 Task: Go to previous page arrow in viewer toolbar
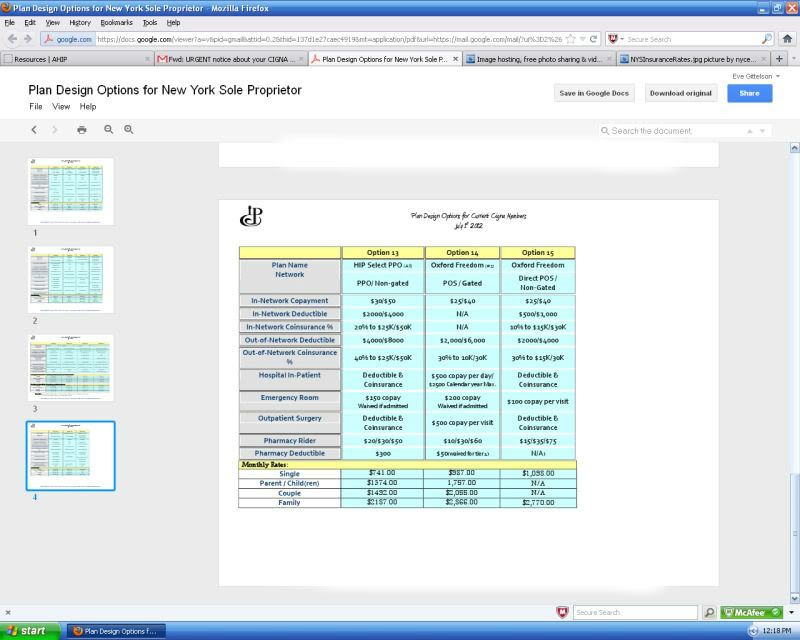click(34, 130)
